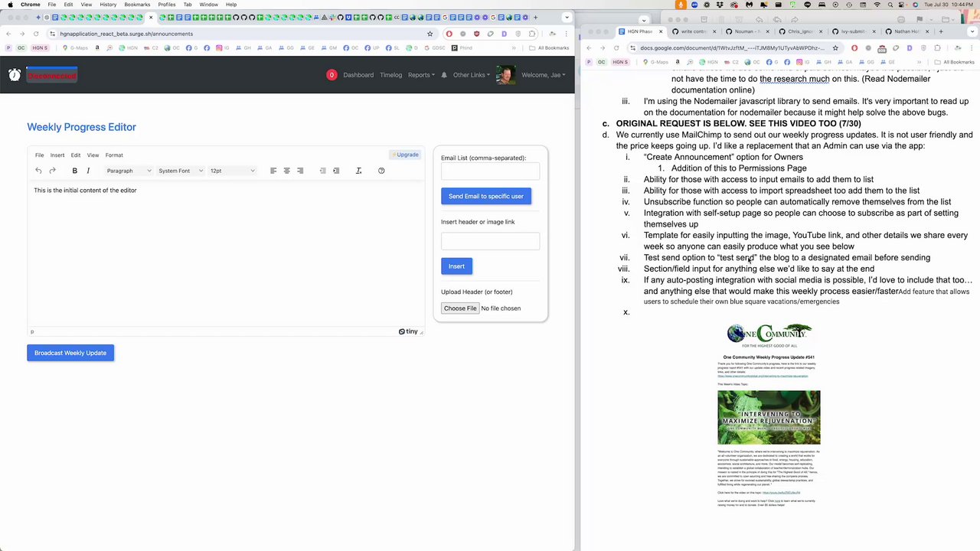Click Send Email to specific user button
The image size is (980, 551).
tap(486, 196)
